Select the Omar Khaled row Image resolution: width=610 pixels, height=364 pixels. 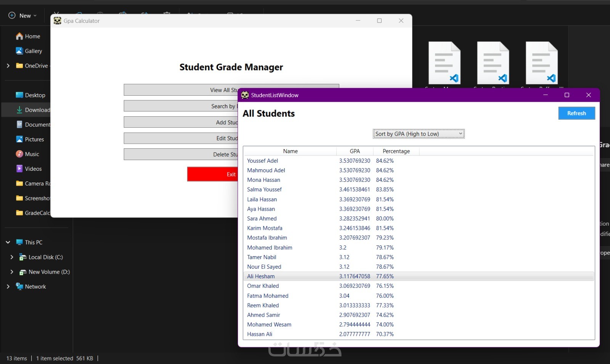[419, 286]
